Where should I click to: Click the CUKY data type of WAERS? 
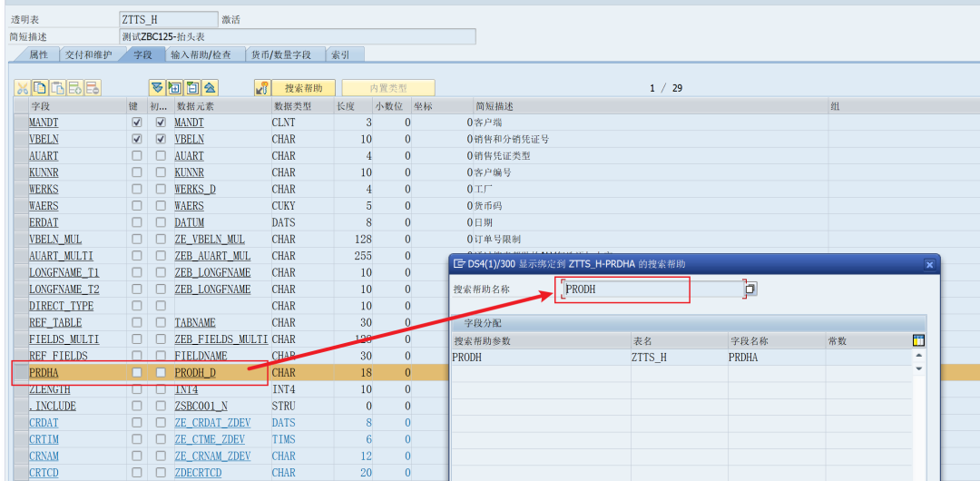(283, 206)
